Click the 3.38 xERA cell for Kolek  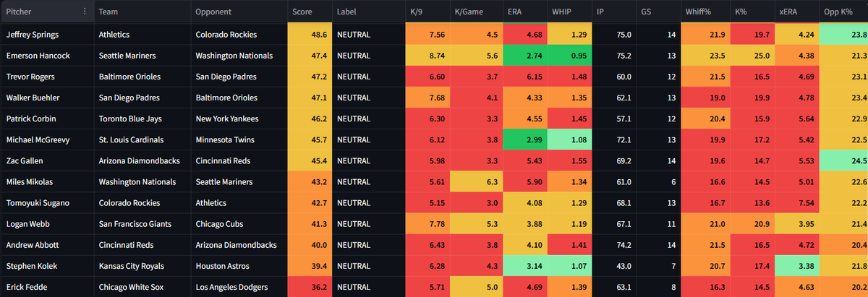pyautogui.click(x=798, y=266)
